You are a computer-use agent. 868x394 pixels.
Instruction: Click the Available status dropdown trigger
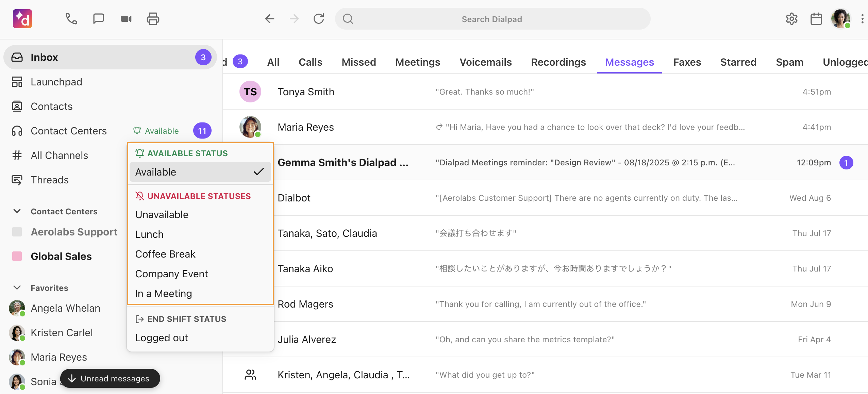pyautogui.click(x=156, y=131)
